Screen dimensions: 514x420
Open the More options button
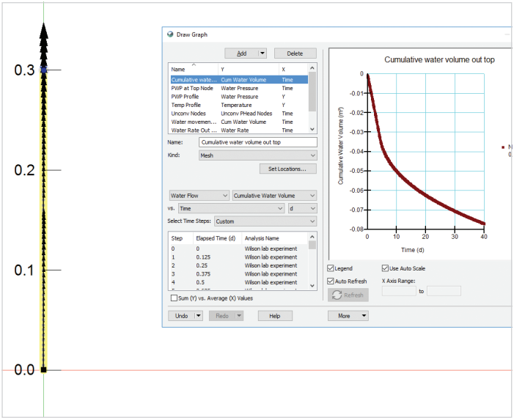point(348,316)
